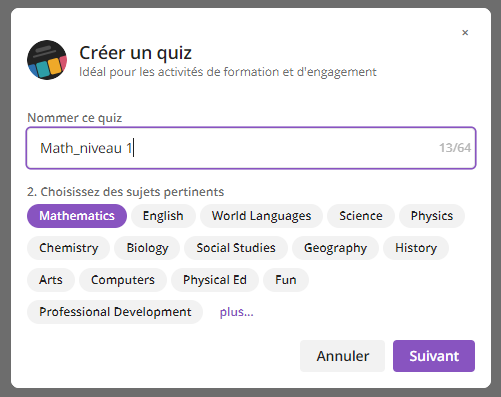This screenshot has width=501, height=397.
Task: Click the quiz logo icon
Action: click(x=47, y=60)
